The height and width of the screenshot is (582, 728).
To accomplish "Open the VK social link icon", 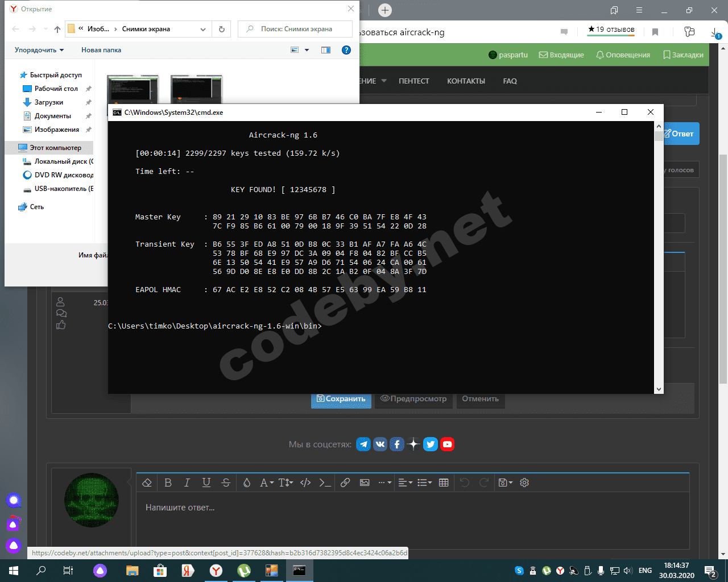I will tap(380, 444).
